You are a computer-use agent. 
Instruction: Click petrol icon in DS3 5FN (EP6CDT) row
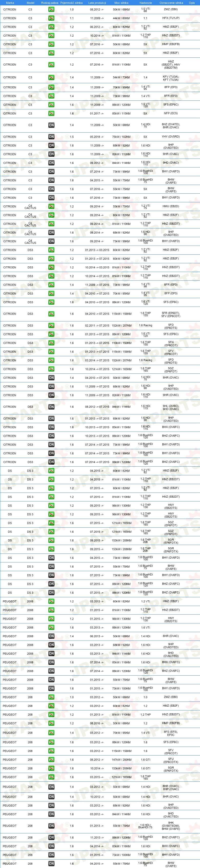[51, 343]
